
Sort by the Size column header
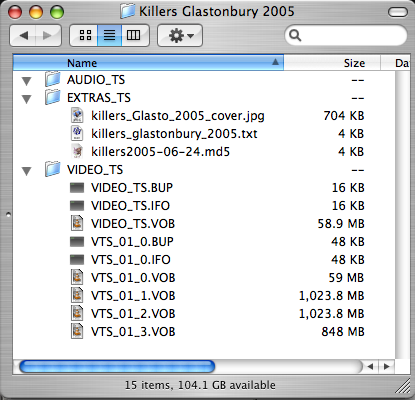(332, 63)
